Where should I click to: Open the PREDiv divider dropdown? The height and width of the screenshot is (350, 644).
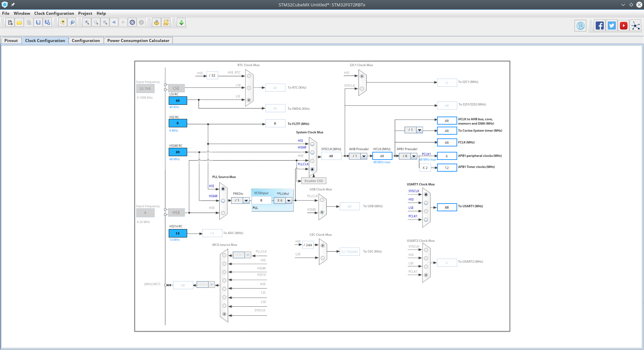[246, 201]
